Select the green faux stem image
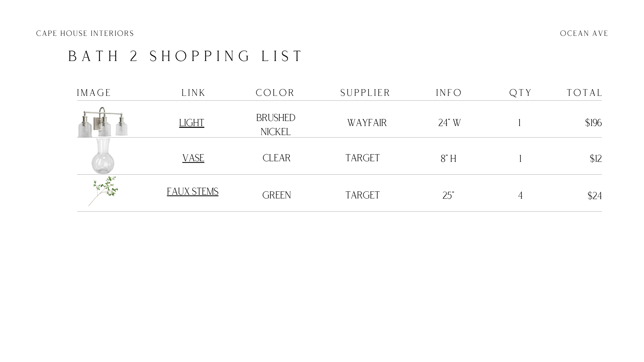 (x=103, y=191)
